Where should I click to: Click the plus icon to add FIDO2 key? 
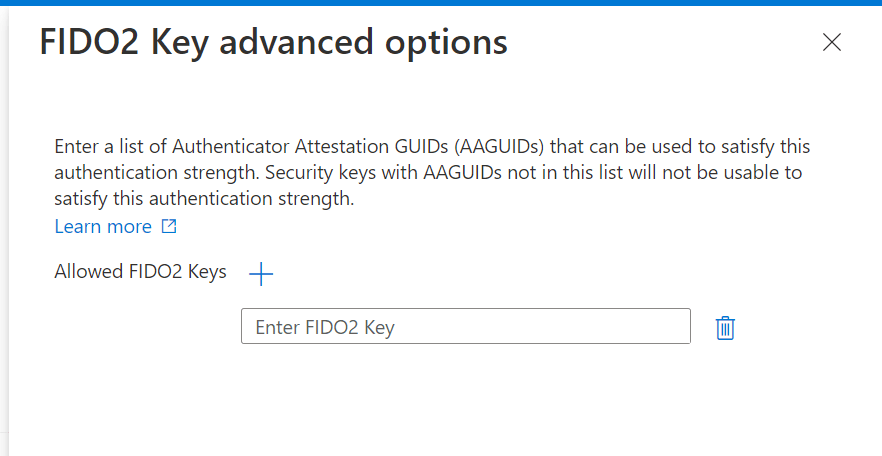(x=261, y=273)
